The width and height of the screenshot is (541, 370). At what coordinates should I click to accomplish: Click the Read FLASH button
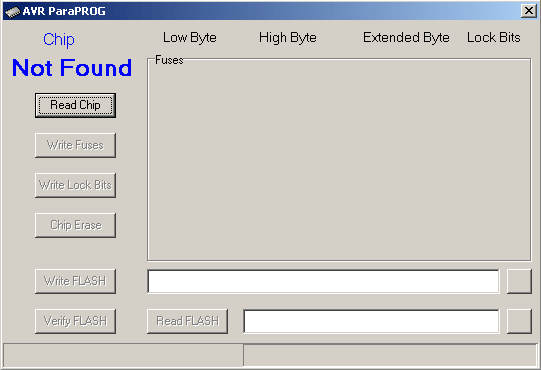tap(187, 321)
